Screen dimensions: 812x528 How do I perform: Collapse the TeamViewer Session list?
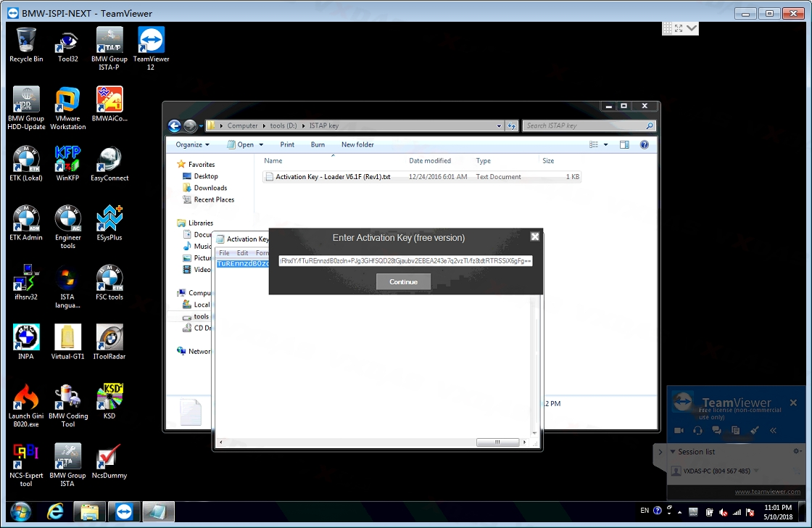[x=673, y=451]
